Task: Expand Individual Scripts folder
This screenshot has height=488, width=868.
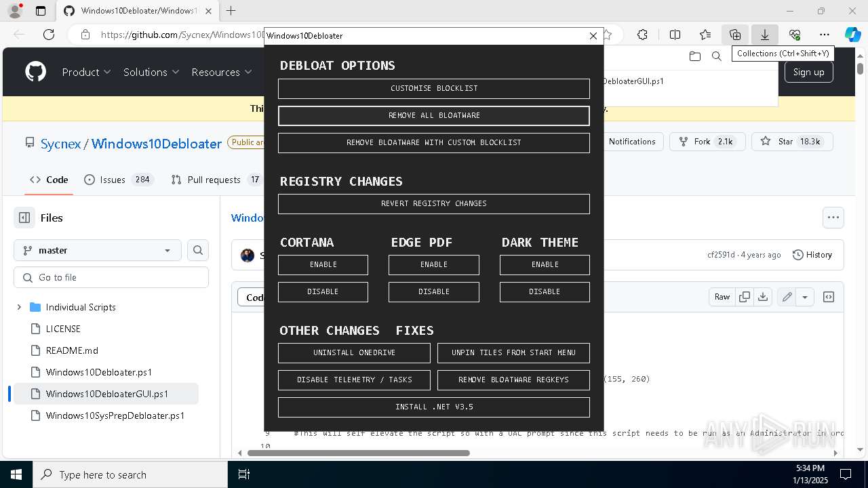Action: point(19,307)
